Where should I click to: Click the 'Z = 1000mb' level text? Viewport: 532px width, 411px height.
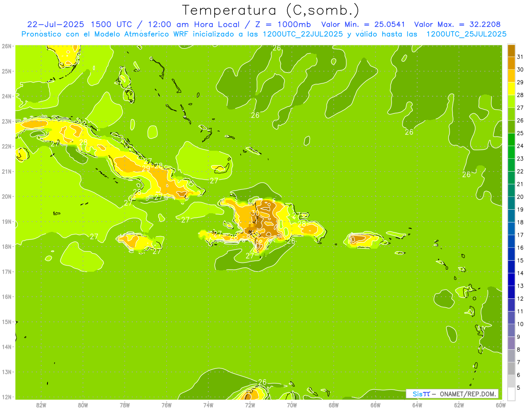(x=284, y=24)
